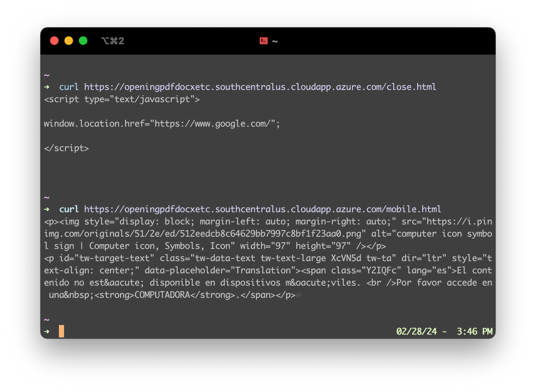Image resolution: width=536 pixels, height=392 pixels.
Task: Click the yellow minimize window button
Action: tap(69, 41)
